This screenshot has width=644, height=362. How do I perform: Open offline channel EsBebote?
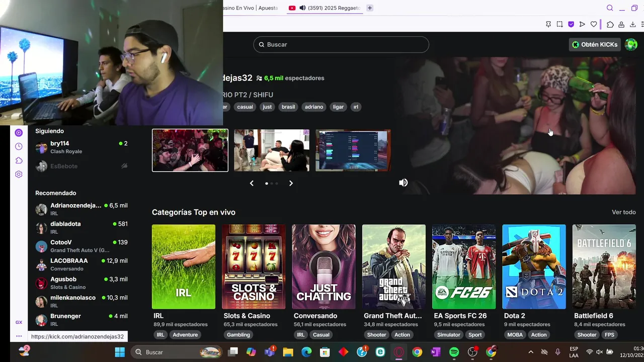click(82, 166)
